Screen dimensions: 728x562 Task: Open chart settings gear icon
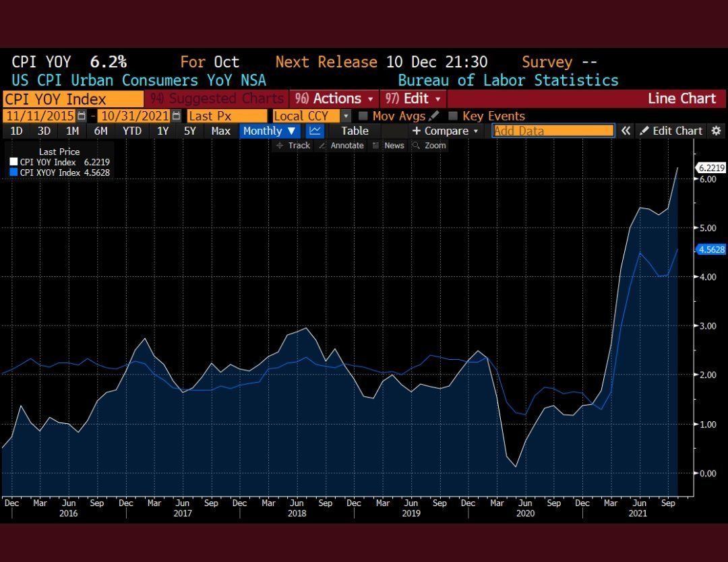pyautogui.click(x=716, y=131)
